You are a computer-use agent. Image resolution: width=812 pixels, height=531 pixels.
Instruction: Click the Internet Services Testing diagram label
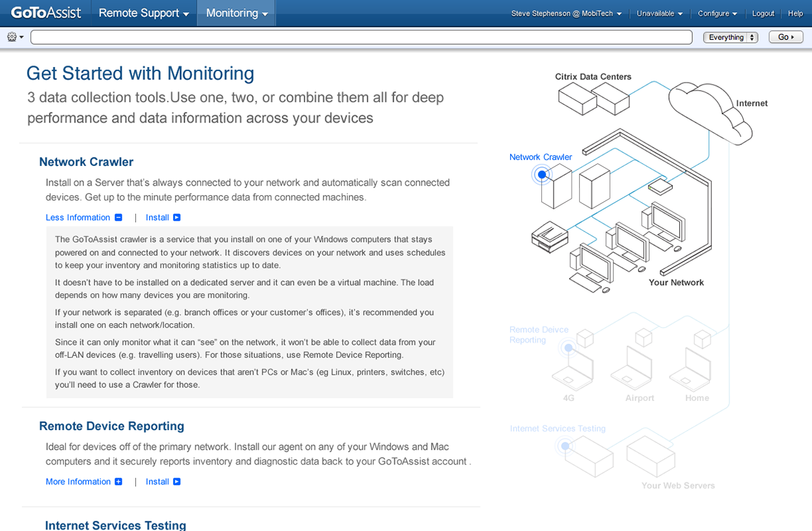click(x=558, y=429)
